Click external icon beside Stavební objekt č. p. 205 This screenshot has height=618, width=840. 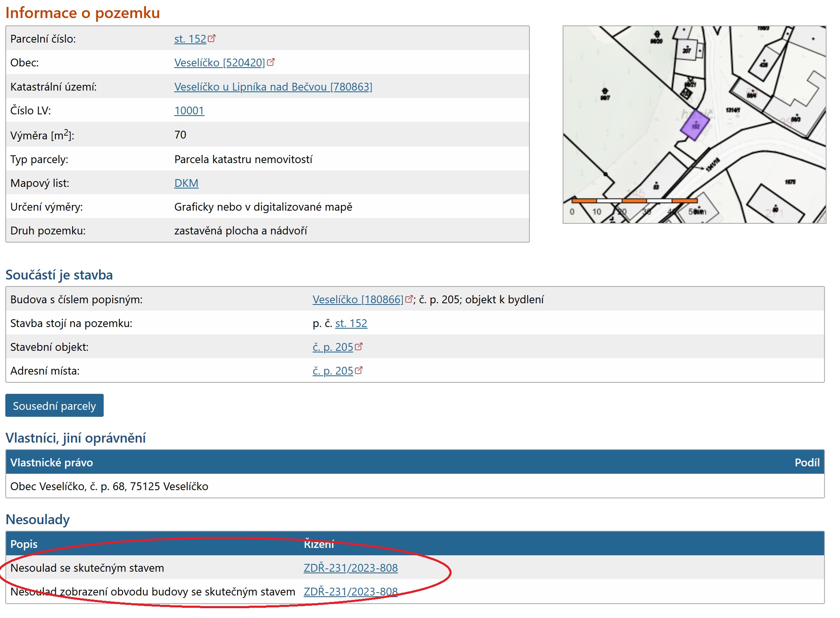[x=359, y=347]
